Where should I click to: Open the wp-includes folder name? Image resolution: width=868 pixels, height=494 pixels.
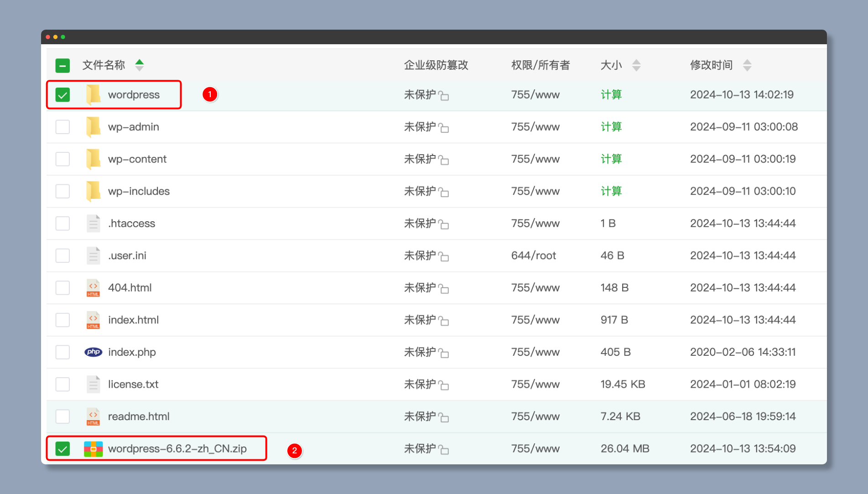[x=139, y=191]
